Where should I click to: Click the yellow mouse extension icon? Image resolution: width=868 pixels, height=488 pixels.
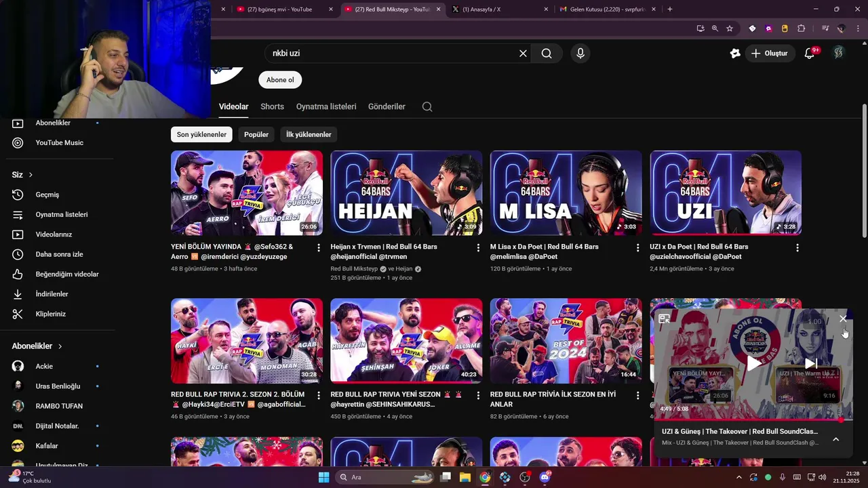pyautogui.click(x=785, y=28)
